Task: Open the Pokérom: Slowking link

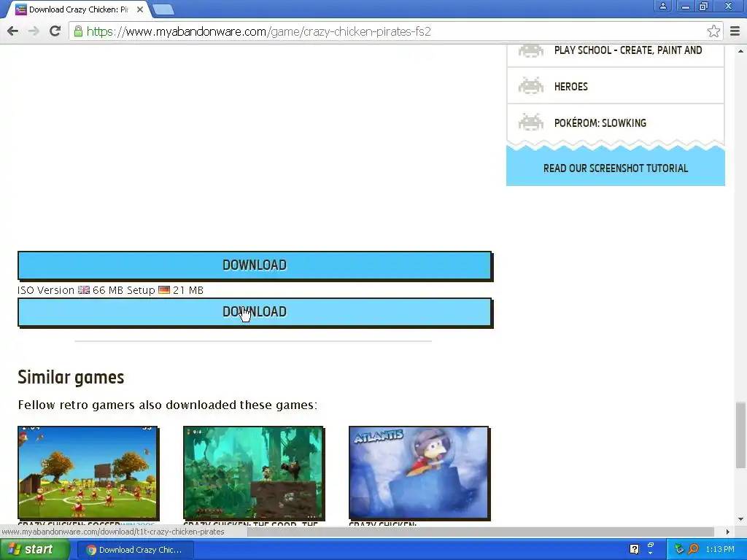Action: tap(600, 122)
